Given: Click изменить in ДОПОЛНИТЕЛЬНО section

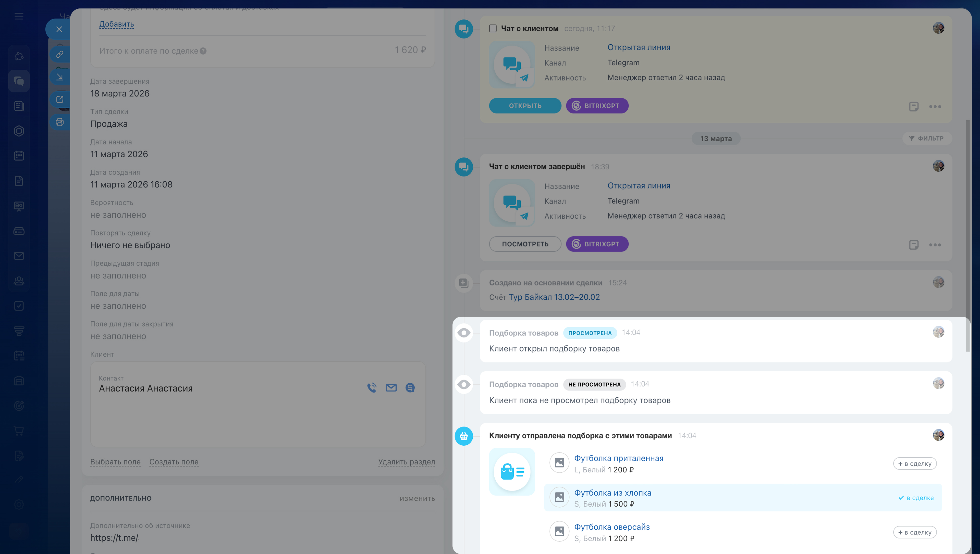Looking at the screenshot, I should pyautogui.click(x=417, y=498).
